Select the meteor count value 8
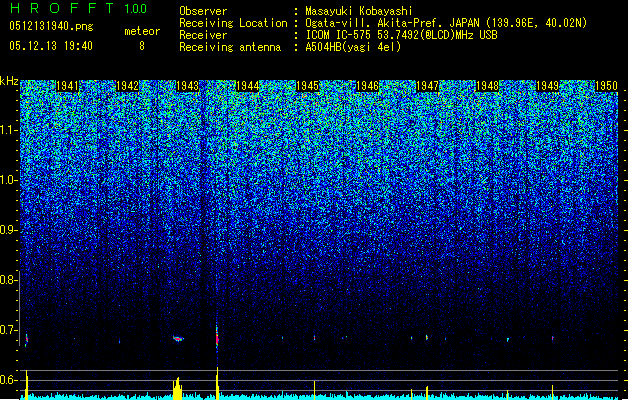This screenshot has height=400, width=629. click(142, 46)
